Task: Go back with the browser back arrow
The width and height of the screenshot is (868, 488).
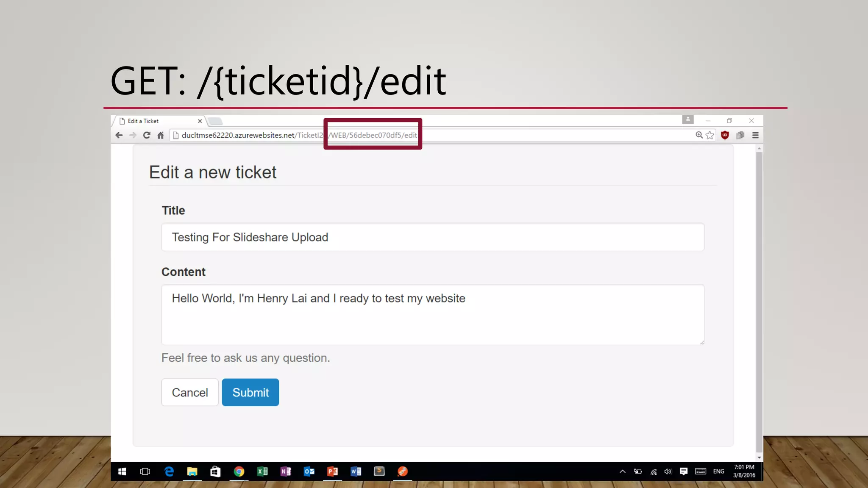Action: pos(119,135)
